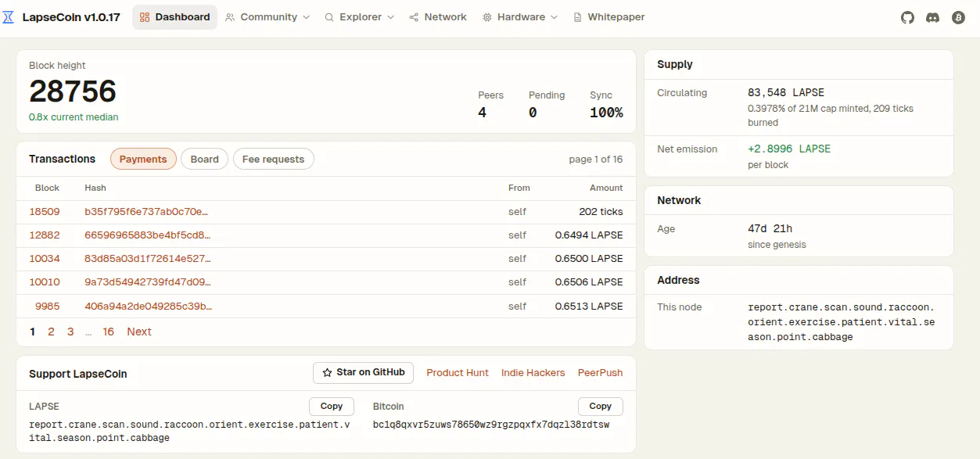Image resolution: width=980 pixels, height=459 pixels.
Task: Click the Explorer magnifier icon
Action: tap(329, 17)
